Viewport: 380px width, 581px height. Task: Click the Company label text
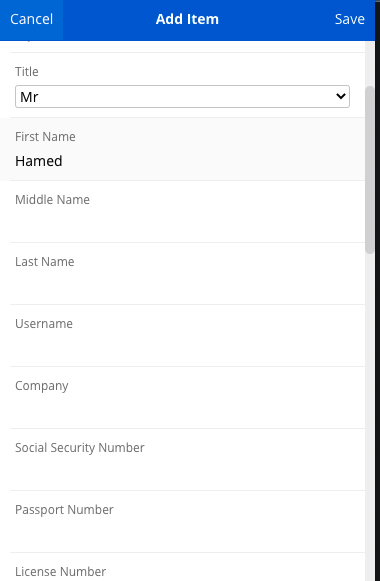tap(41, 386)
